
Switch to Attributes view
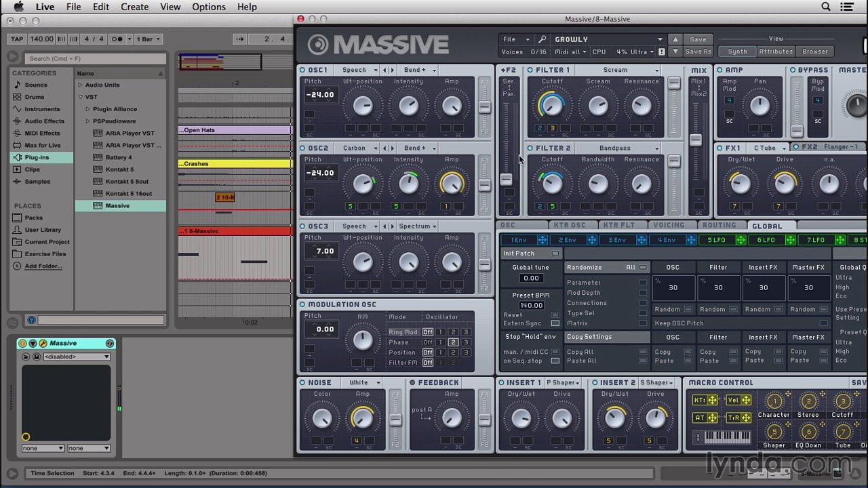776,52
